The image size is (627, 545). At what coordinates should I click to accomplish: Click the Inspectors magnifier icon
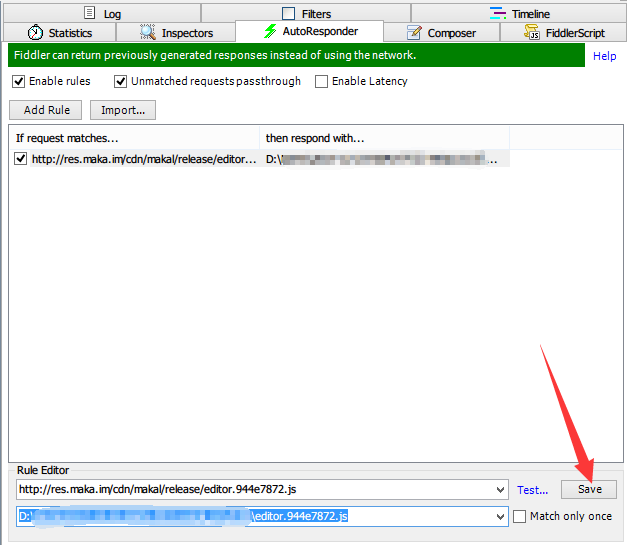(x=148, y=32)
